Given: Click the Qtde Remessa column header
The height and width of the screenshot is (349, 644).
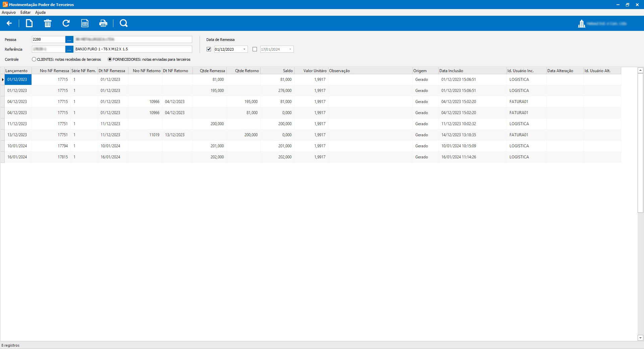Looking at the screenshot, I should (210, 71).
